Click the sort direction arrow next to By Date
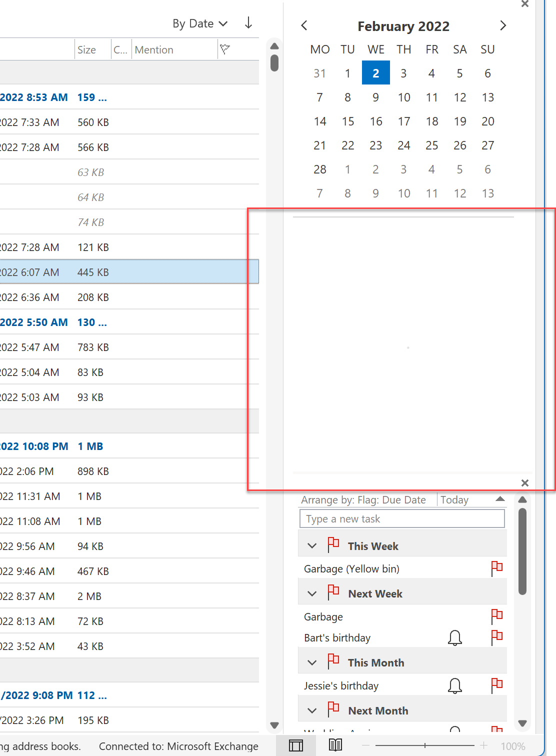Viewport: 556px width, 756px height. tap(248, 23)
